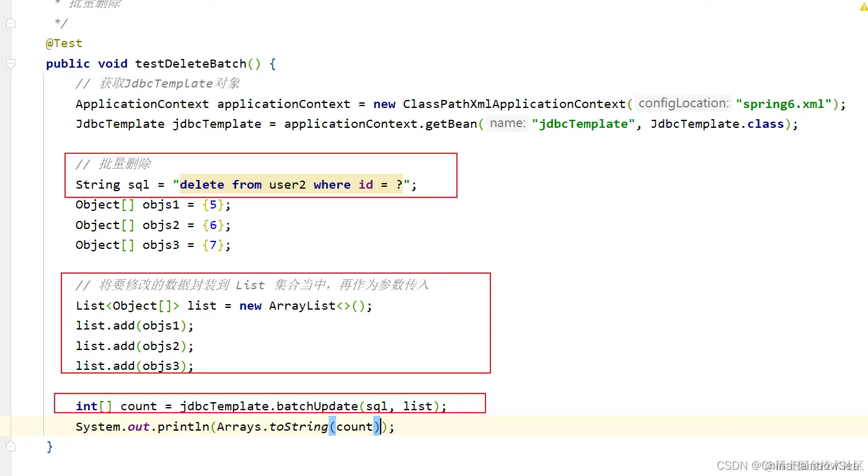Select the testDeleteBatch method name
This screenshot has width=868, height=476.
[191, 63]
